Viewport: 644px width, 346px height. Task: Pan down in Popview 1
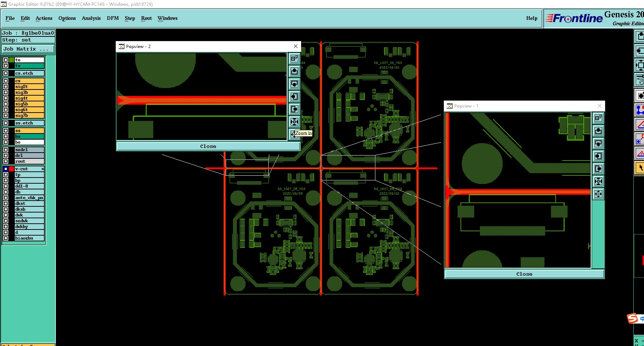598,143
